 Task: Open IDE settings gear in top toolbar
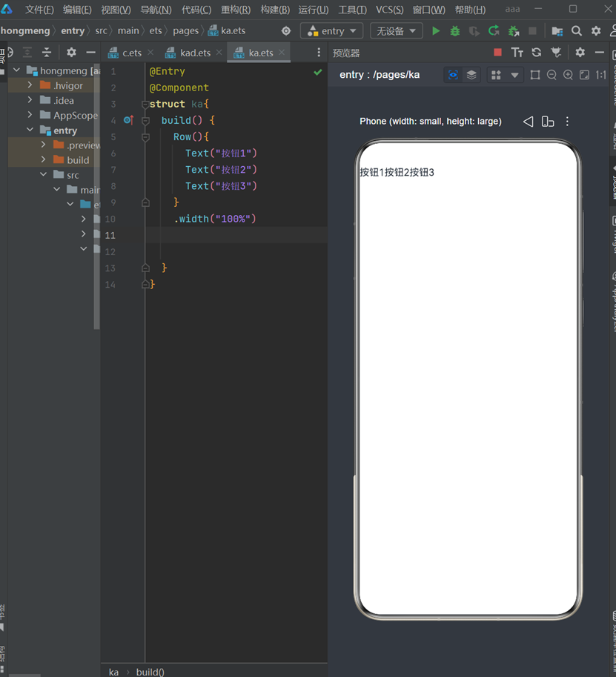point(596,30)
